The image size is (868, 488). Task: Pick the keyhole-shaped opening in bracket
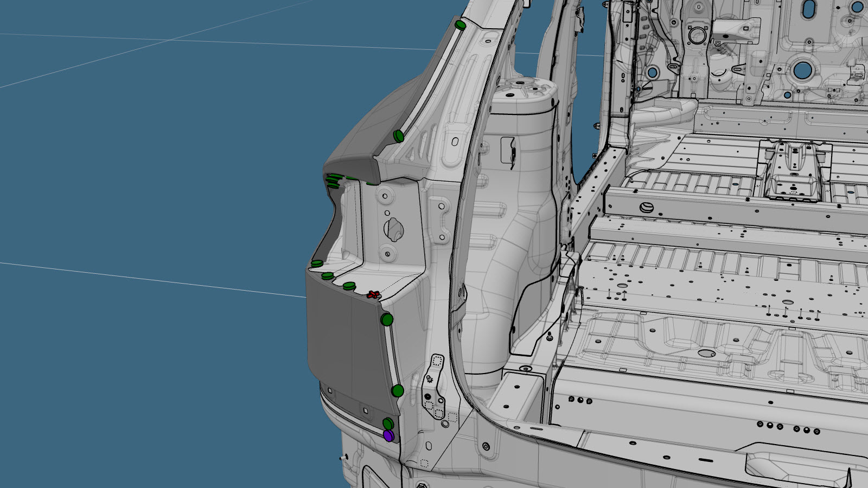(394, 228)
